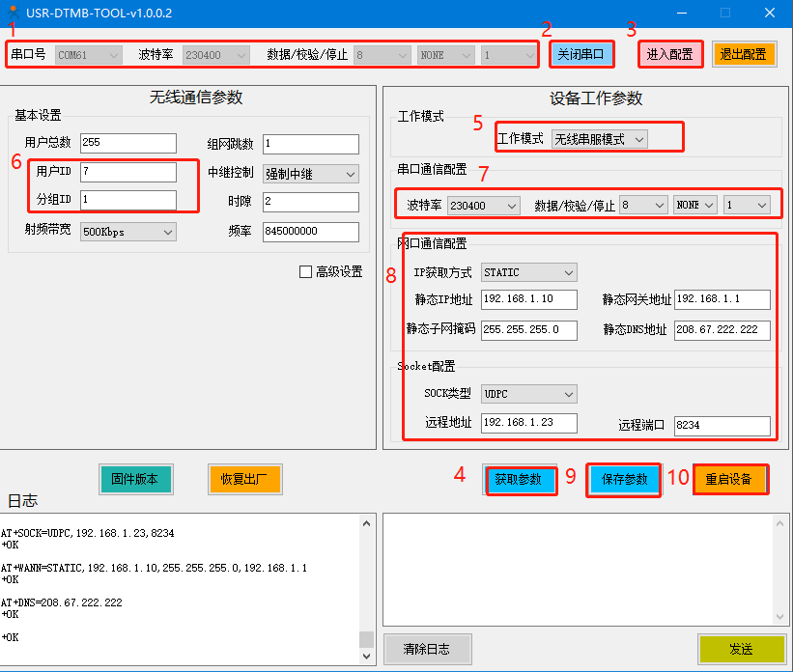The image size is (793, 672).
Task: Open the 中继控制 dropdown
Action: (310, 174)
